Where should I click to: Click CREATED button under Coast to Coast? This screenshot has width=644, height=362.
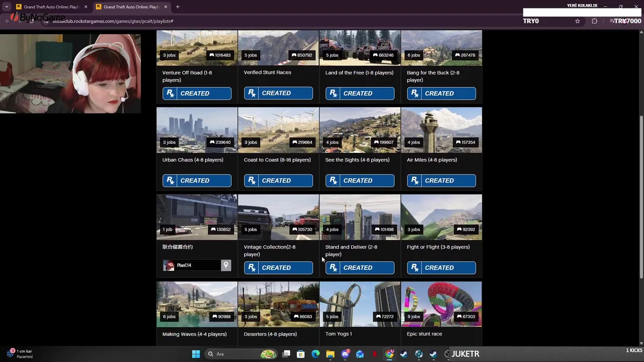[x=278, y=180]
